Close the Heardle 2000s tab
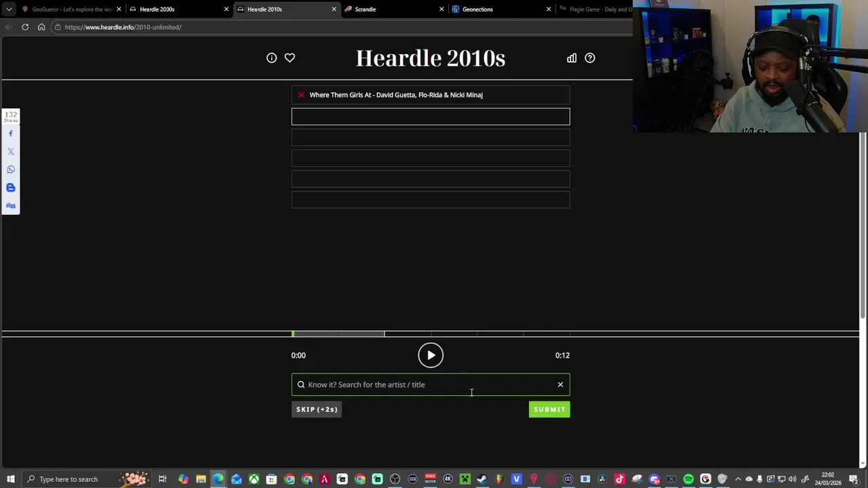Screen dimensions: 868x488 point(226,9)
